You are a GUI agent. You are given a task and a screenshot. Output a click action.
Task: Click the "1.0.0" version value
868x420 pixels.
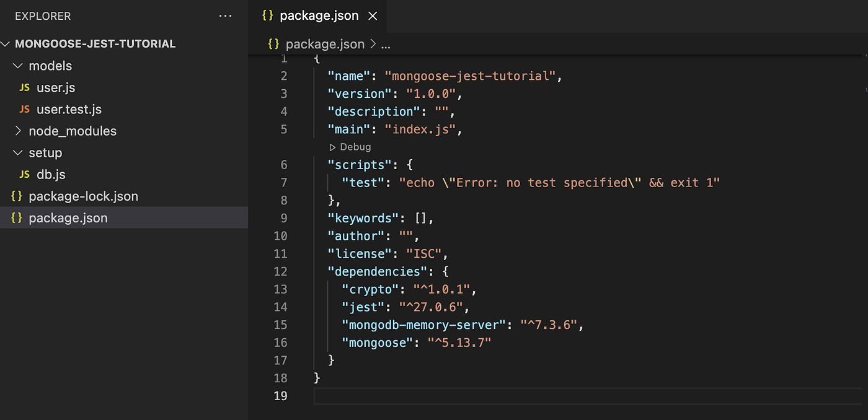point(432,94)
